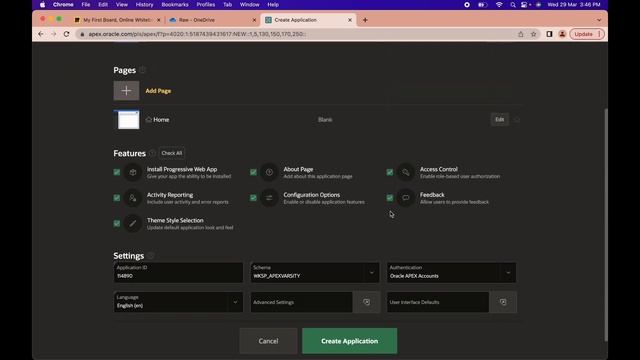Image resolution: width=640 pixels, height=360 pixels.
Task: Bookmark this page with the star icon
Action: [x=533, y=34]
